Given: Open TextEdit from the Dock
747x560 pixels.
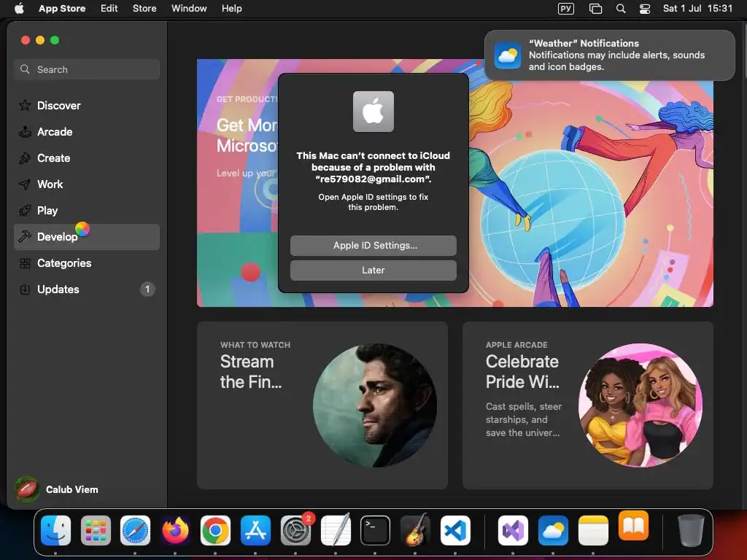Looking at the screenshot, I should coord(336,530).
